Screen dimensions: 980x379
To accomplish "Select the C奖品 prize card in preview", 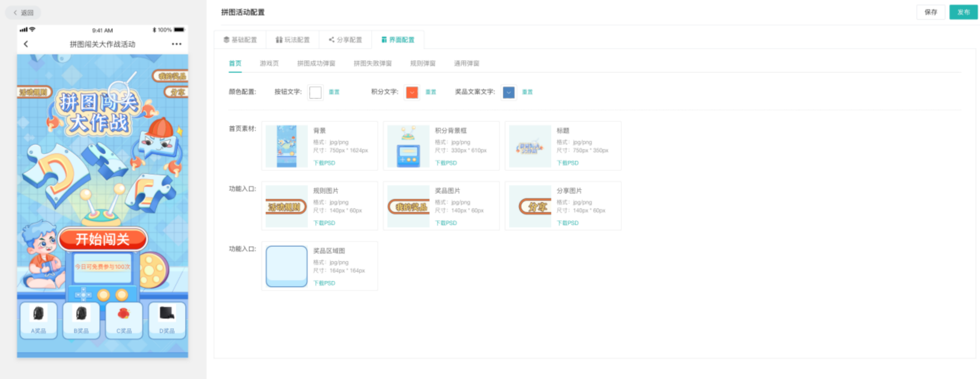I will [x=124, y=320].
